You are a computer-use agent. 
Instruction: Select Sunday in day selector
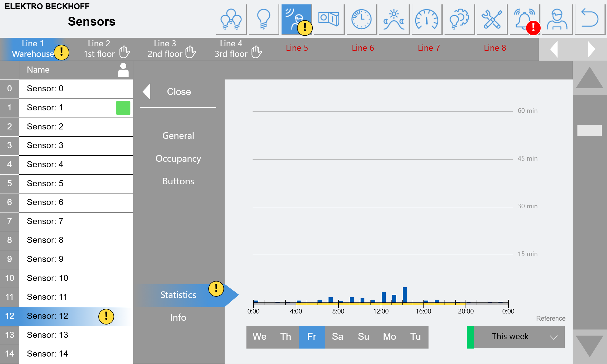[364, 337]
